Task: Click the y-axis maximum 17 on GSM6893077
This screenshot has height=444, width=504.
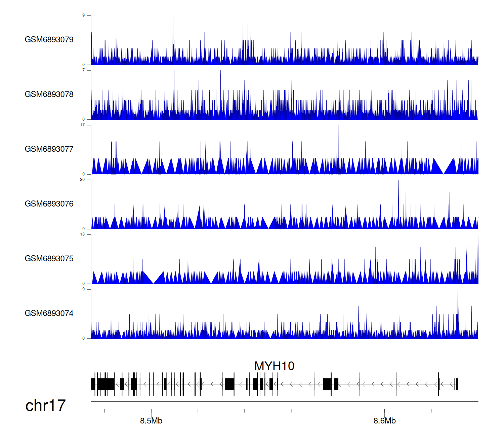Action: (82, 125)
